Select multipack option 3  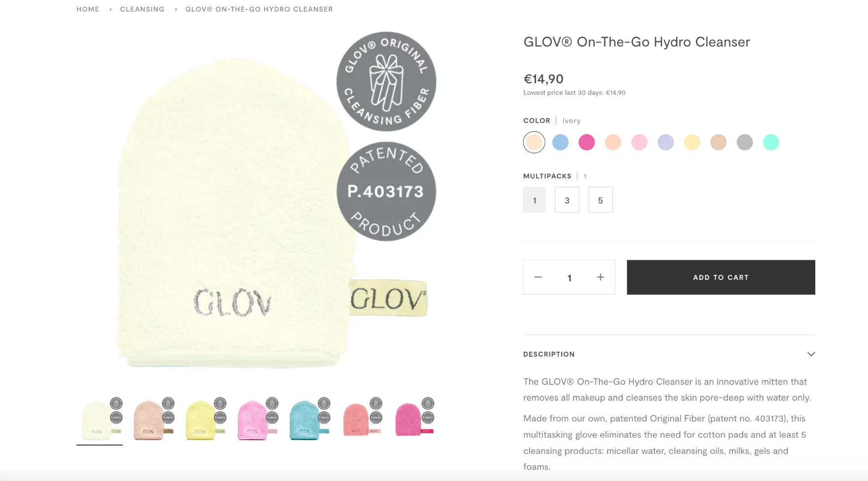coord(567,200)
